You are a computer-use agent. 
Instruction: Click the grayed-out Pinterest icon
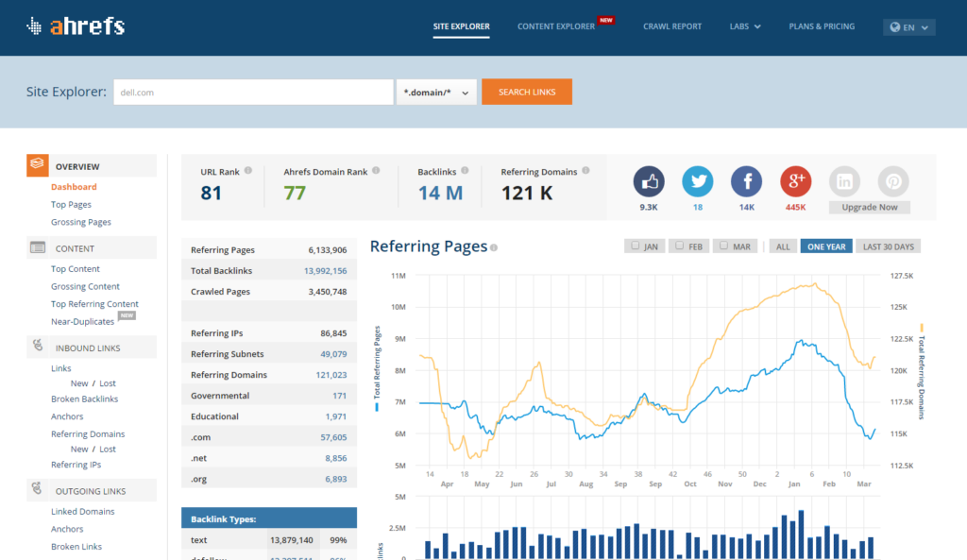(893, 181)
